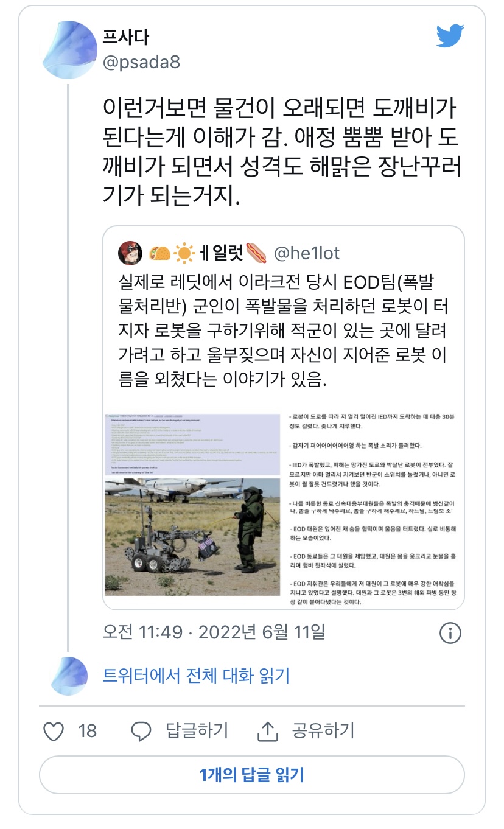This screenshot has width=504, height=829.
Task: Click the 공유하기 share label
Action: click(x=323, y=731)
